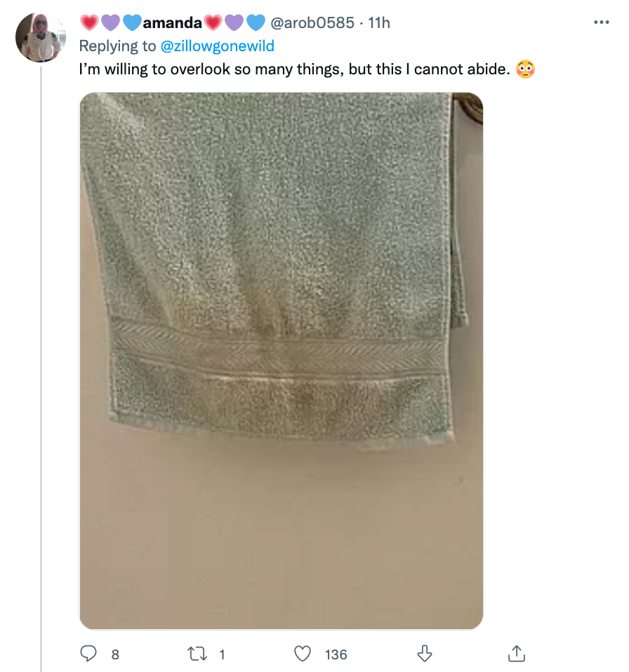
Task: Open tweet text about cannot abide
Action: (x=295, y=69)
